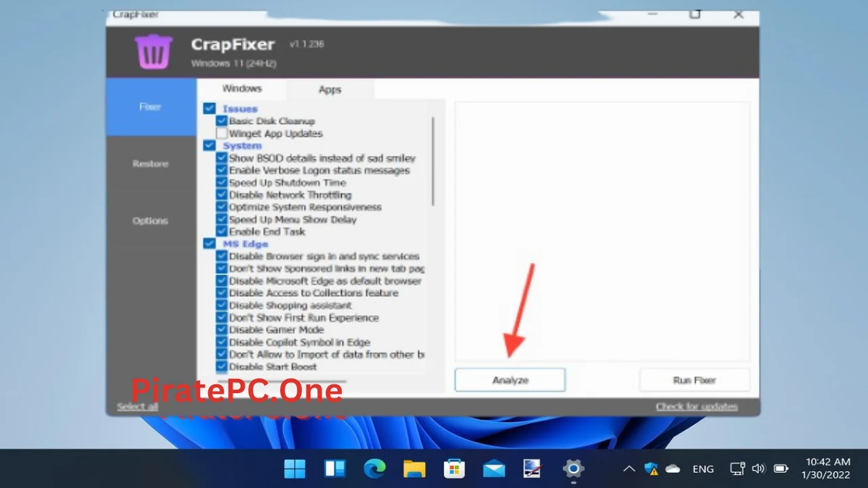Viewport: 868px width, 488px height.
Task: Uncheck Disable Start Boost
Action: tap(222, 367)
